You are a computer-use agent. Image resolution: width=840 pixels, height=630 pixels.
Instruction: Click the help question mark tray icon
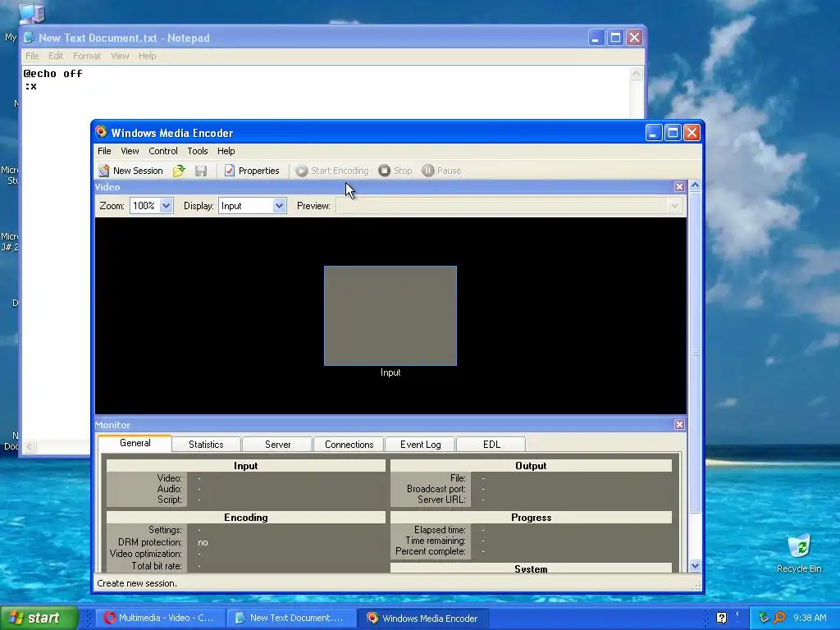[x=722, y=619]
